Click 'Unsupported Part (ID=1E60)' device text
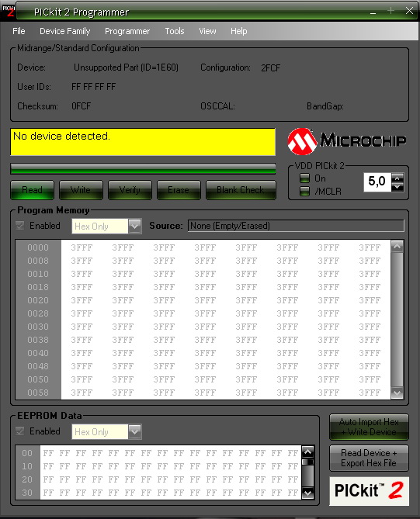Screen dimensions: 420x519 [x=126, y=67]
